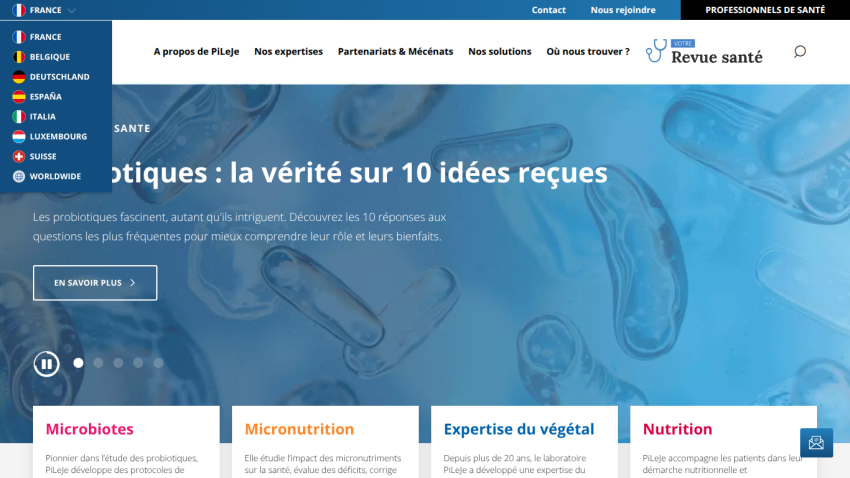Screen dimensions: 850x478
Task: Choose BELGIQUE from country list
Action: pos(50,57)
